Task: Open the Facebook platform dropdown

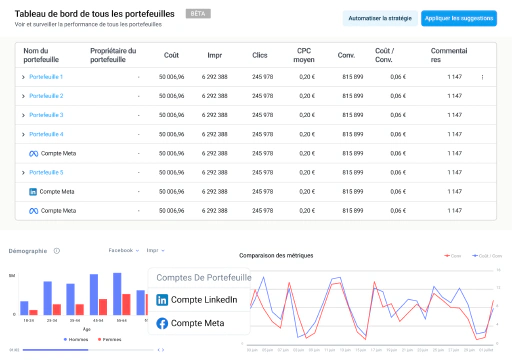Action: (x=124, y=250)
